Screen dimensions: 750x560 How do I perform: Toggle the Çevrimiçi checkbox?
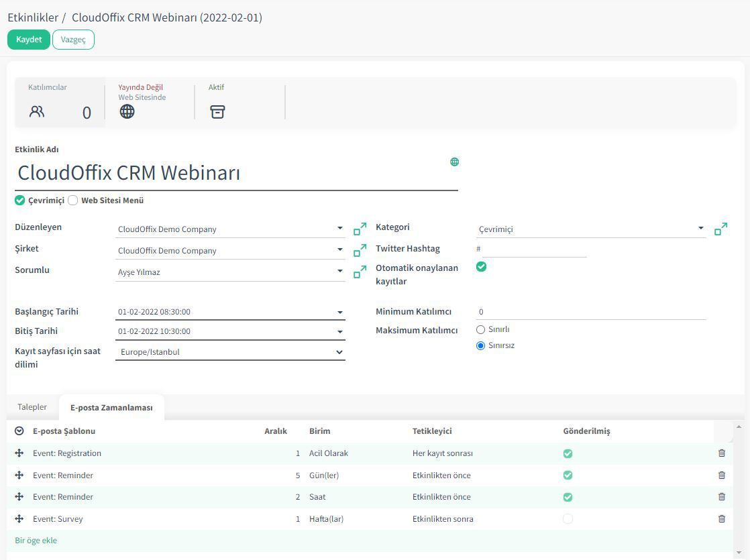[x=19, y=200]
